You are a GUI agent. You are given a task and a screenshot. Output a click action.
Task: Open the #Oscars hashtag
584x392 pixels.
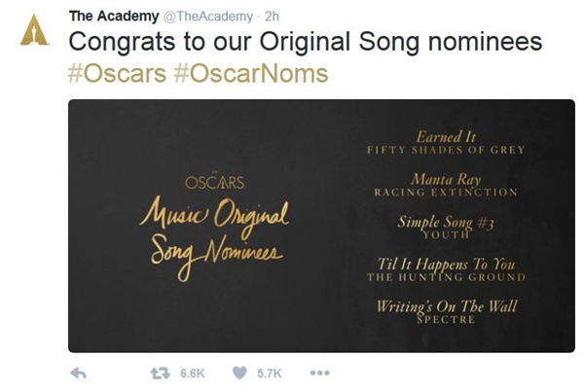(x=117, y=73)
